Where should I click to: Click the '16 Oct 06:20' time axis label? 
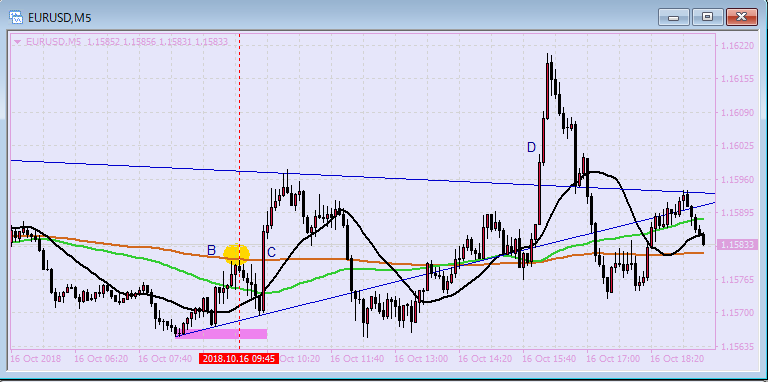(x=101, y=358)
